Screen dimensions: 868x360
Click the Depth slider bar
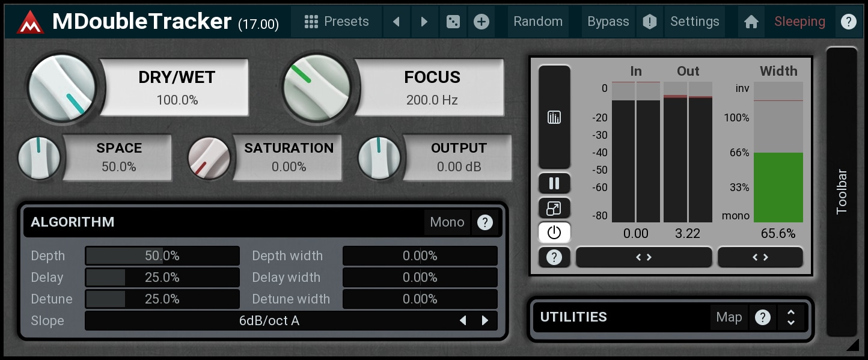[162, 256]
